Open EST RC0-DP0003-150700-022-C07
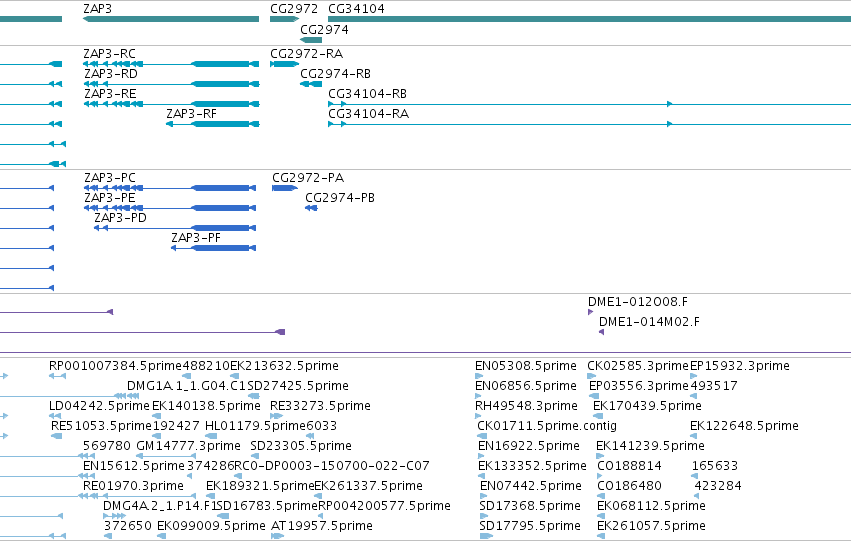851x541 pixels. (332, 467)
